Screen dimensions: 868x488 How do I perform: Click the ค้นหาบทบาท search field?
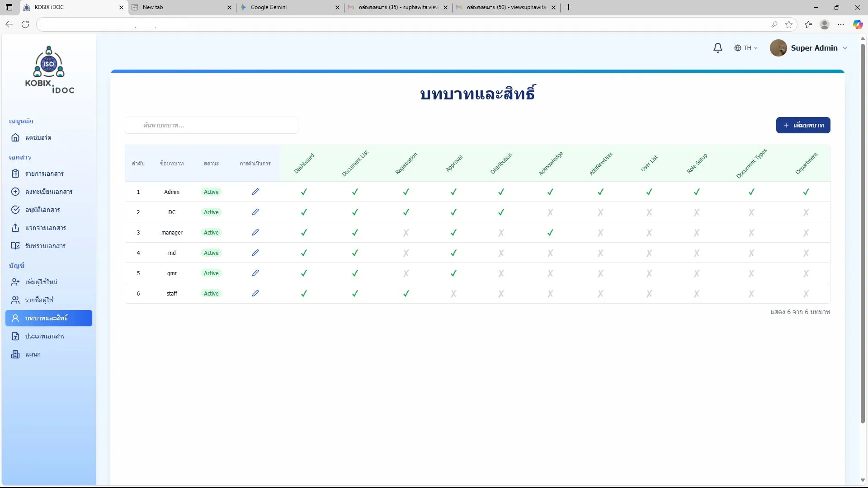click(212, 125)
